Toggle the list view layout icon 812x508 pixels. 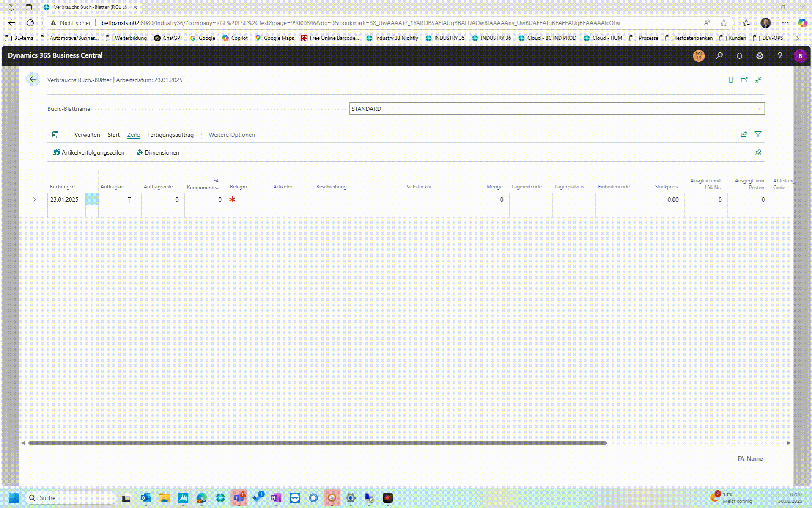[55, 135]
